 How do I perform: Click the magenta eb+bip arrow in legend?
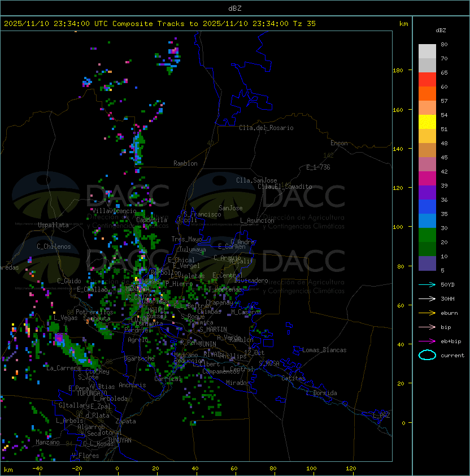pos(427,341)
